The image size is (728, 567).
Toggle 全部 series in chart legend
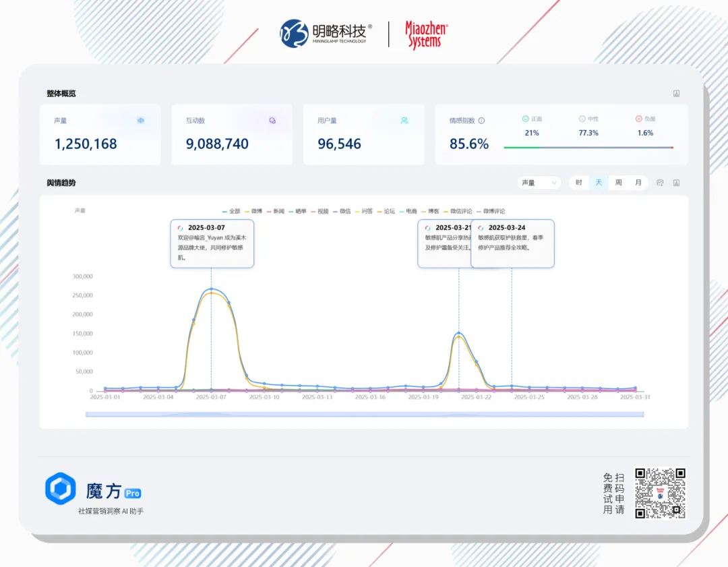point(231,211)
